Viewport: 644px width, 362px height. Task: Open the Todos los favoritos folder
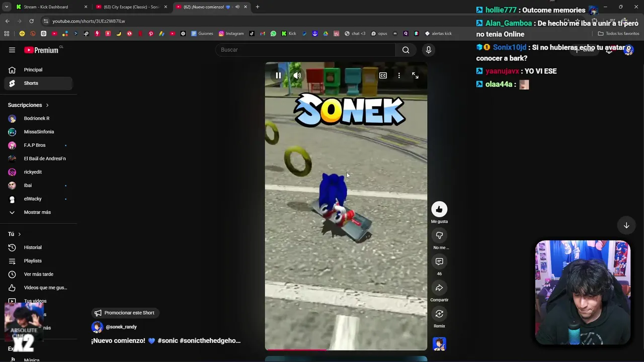click(618, 34)
